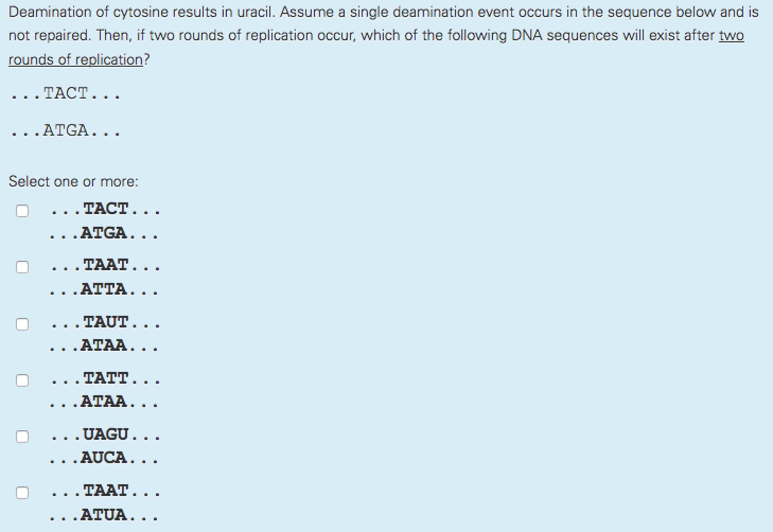
Task: Click the TATT answer label text
Action: [x=106, y=379]
